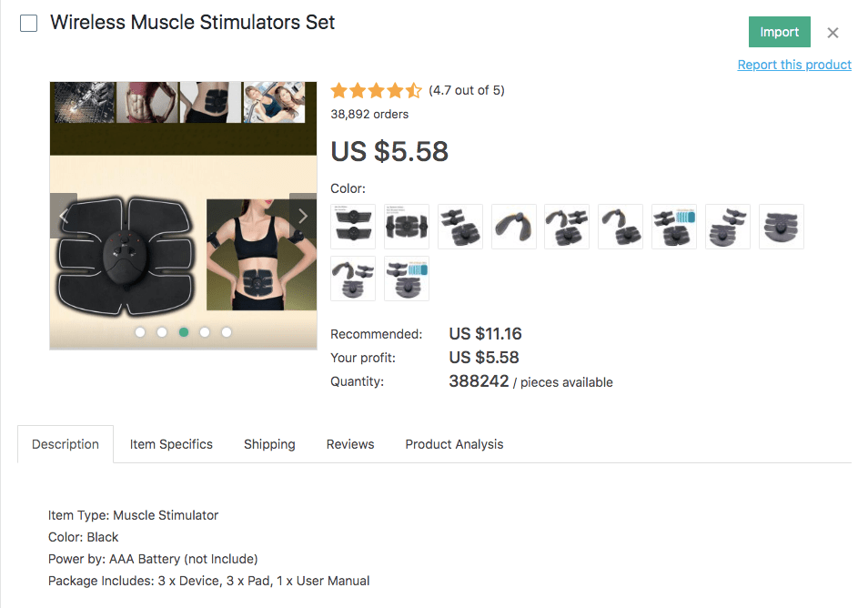Show previous product image arrow
868x608 pixels.
click(x=64, y=216)
